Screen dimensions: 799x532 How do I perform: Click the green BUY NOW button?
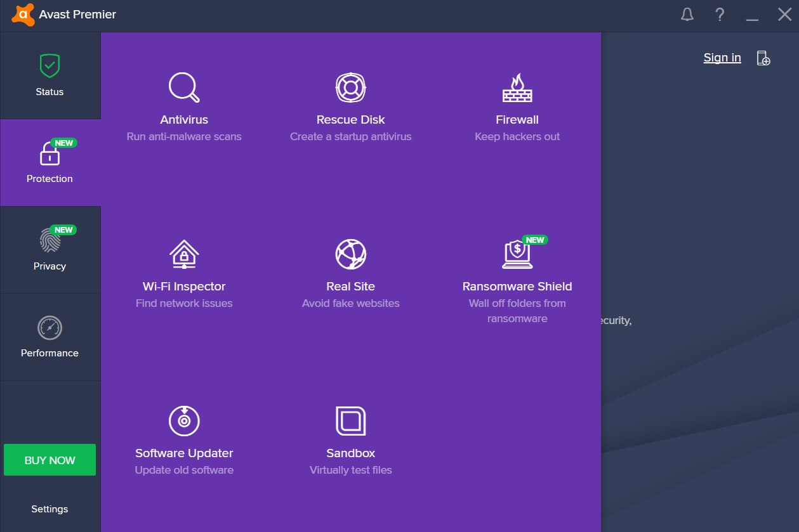[50, 460]
